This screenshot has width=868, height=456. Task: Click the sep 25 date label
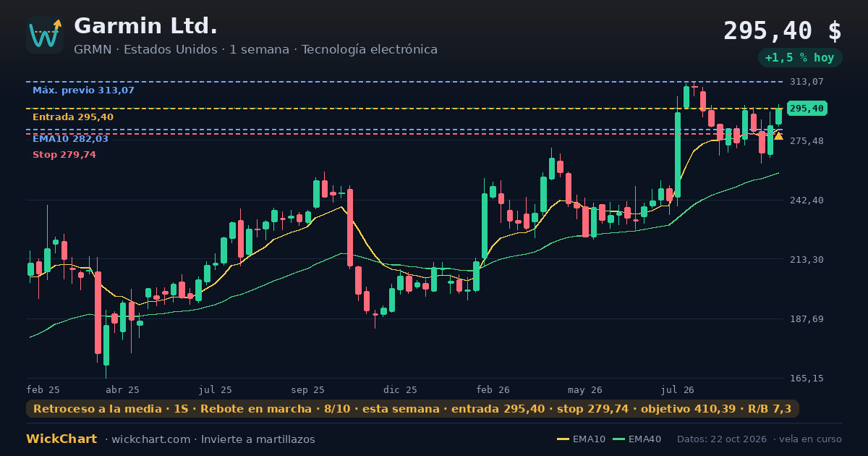tap(308, 390)
